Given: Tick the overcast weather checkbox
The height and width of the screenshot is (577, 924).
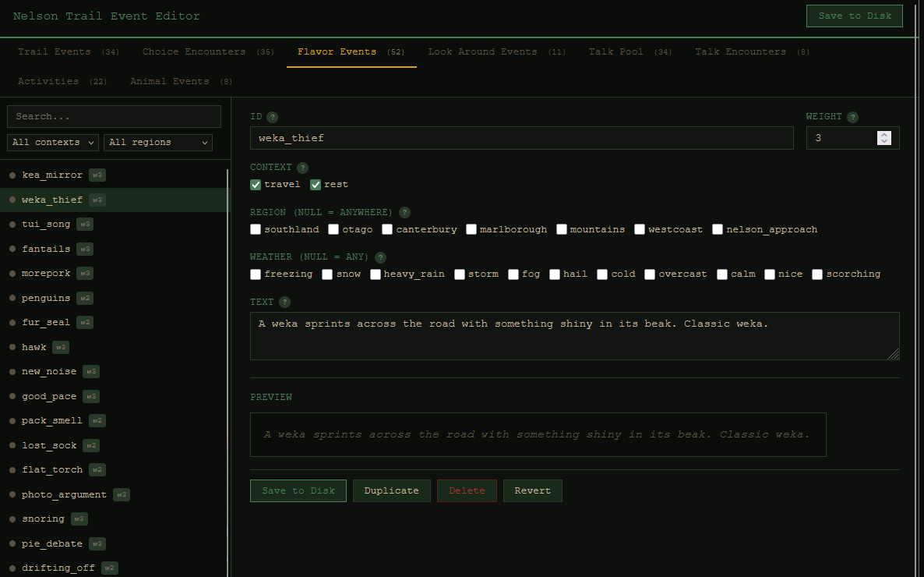Looking at the screenshot, I should tap(650, 274).
